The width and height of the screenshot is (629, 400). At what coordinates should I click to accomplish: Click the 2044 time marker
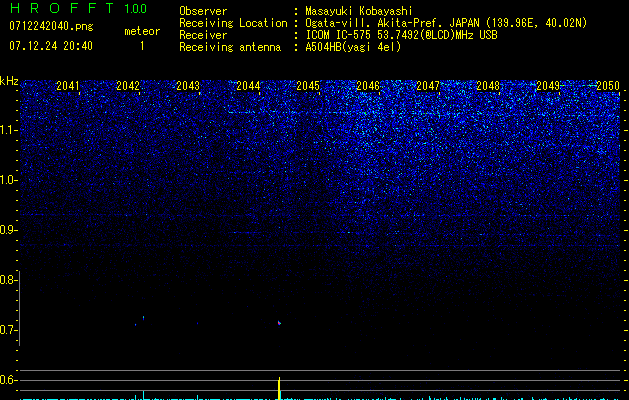248,86
